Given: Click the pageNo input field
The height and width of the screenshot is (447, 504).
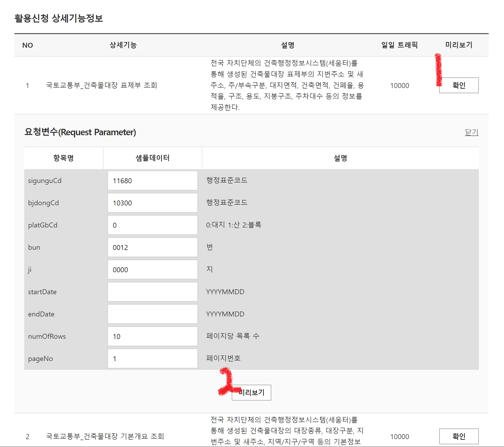Looking at the screenshot, I should coord(152,359).
